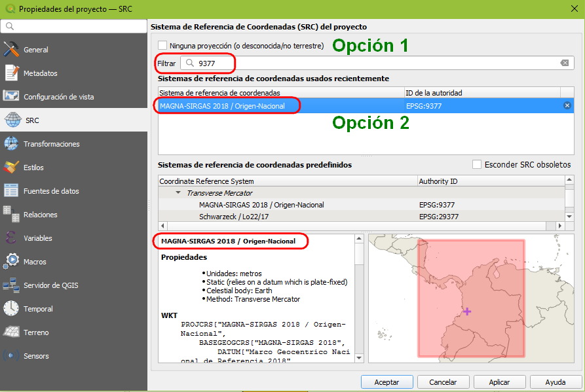Image resolution: width=585 pixels, height=392 pixels.
Task: Click the Ayuda button
Action: [x=556, y=382]
